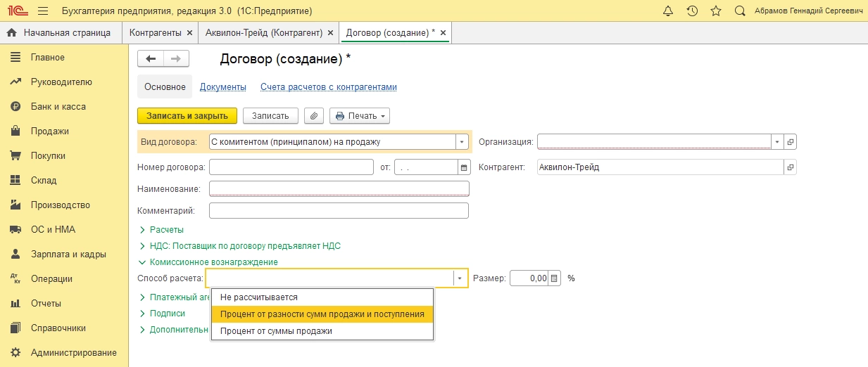Click the back navigation arrow
Image resolution: width=868 pixels, height=367 pixels.
click(x=150, y=59)
